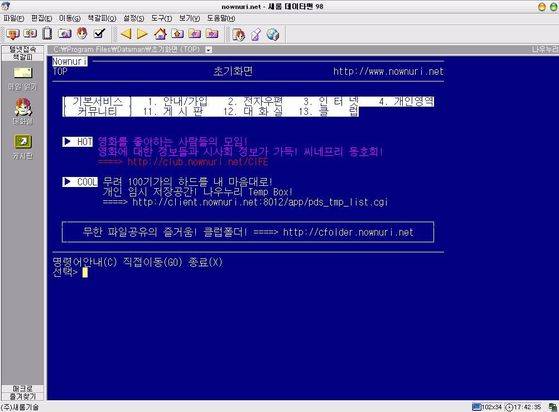Click the home house toolbar icon
Viewport: 559px width, 412px height.
pos(160,34)
